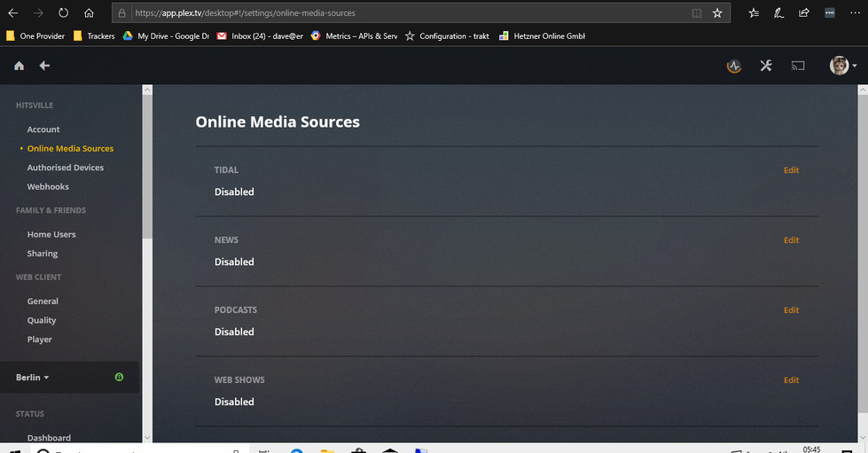Screen dimensions: 868x453
Task: Open Authorised Devices settings
Action: tap(66, 168)
